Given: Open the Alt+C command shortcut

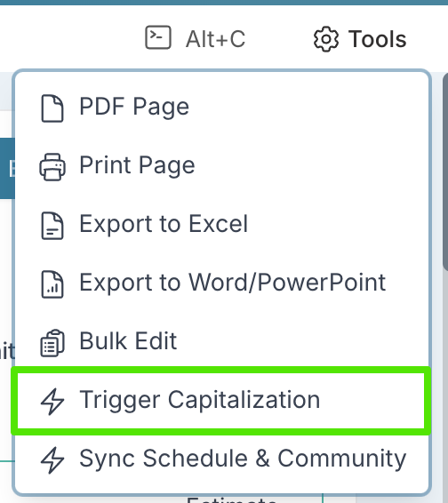Looking at the screenshot, I should pos(196,38).
